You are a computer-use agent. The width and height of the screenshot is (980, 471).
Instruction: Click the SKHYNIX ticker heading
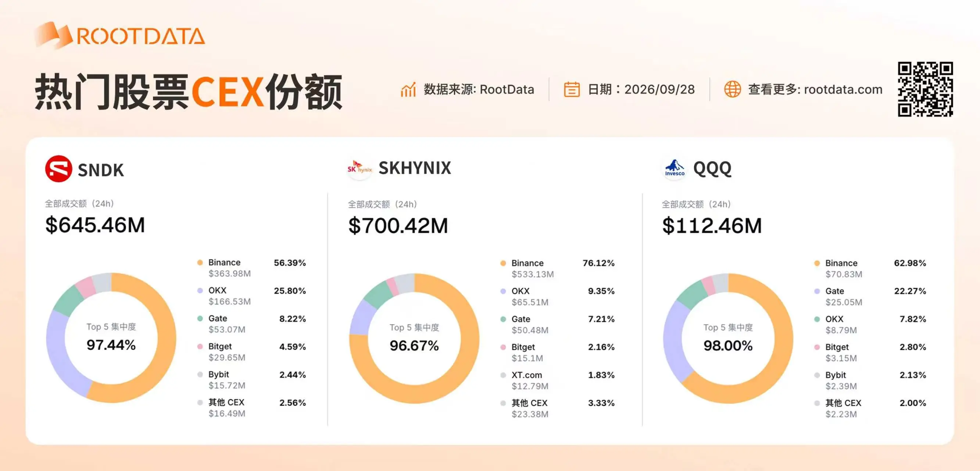pos(415,168)
